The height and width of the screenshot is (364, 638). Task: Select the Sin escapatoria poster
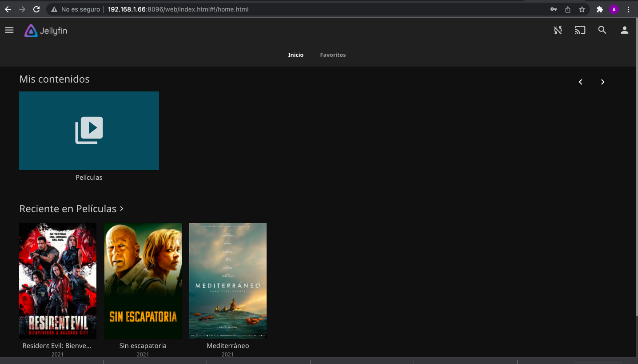click(x=143, y=281)
